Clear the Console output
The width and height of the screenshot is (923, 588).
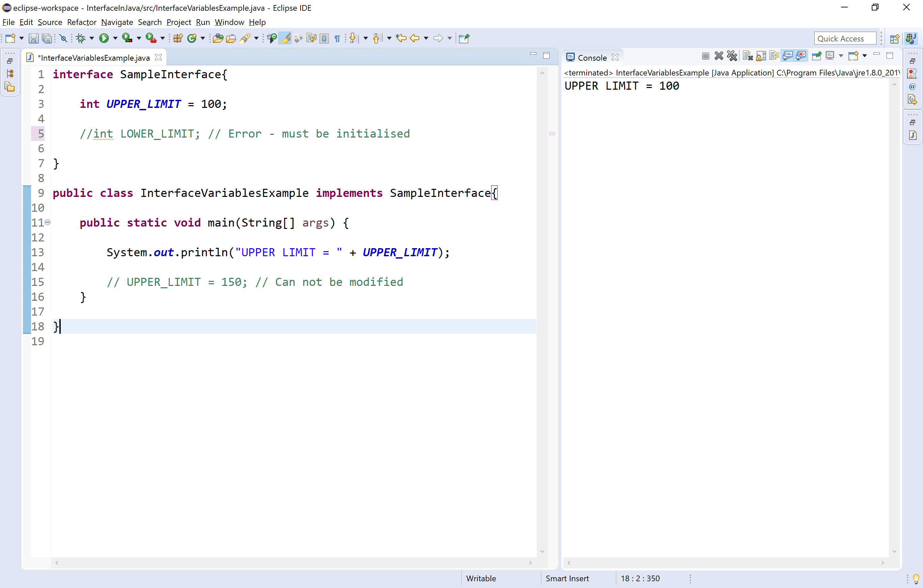click(x=747, y=56)
